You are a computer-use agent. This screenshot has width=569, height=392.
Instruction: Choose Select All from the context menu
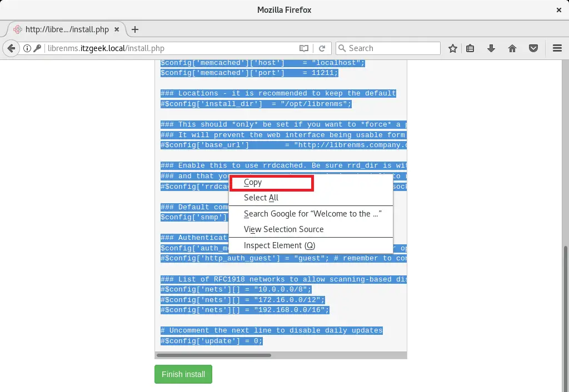click(311, 198)
